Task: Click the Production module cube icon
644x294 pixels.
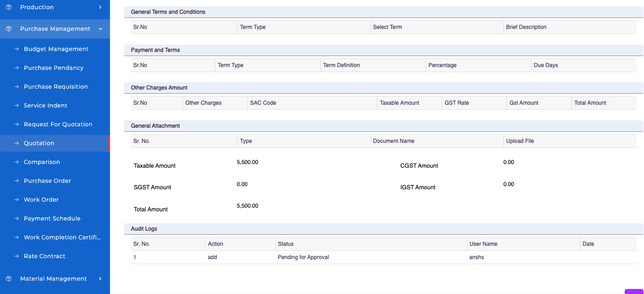Action: click(8, 7)
